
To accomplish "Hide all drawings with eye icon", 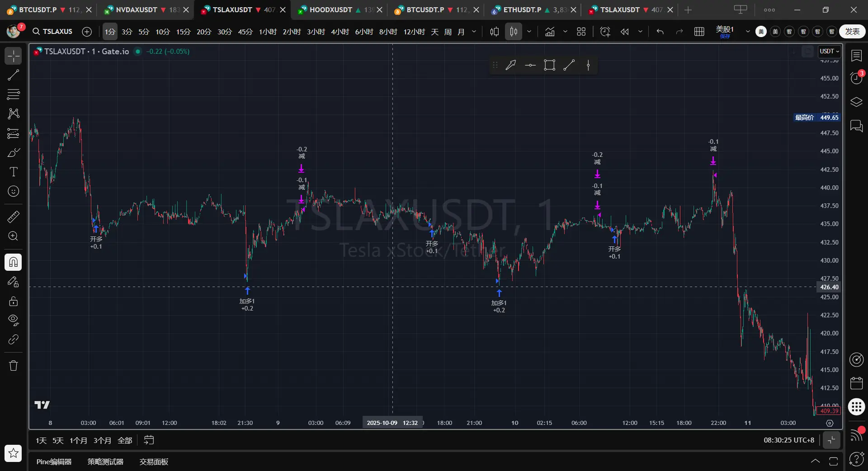I will point(14,320).
